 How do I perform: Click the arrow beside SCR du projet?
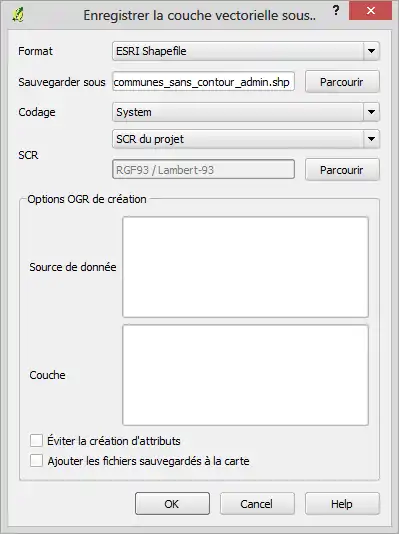pos(371,139)
